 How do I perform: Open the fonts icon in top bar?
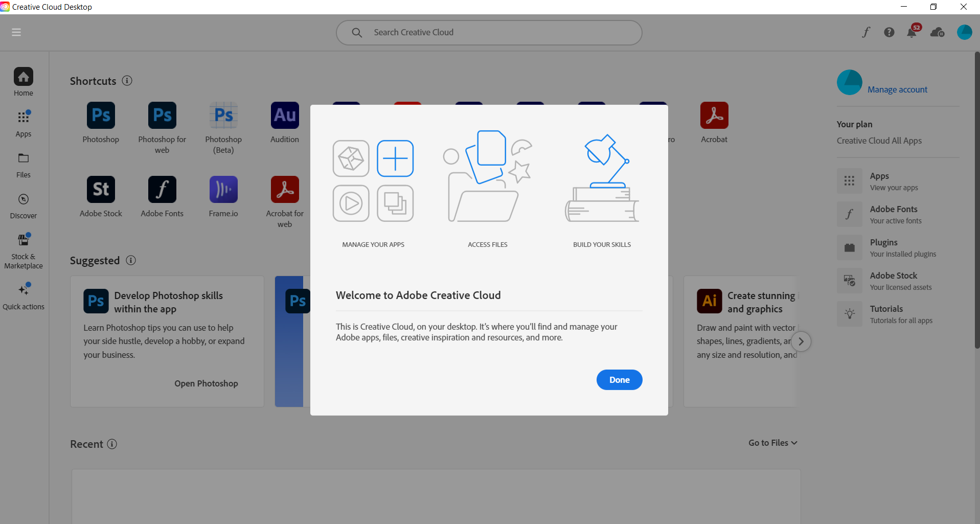(866, 32)
